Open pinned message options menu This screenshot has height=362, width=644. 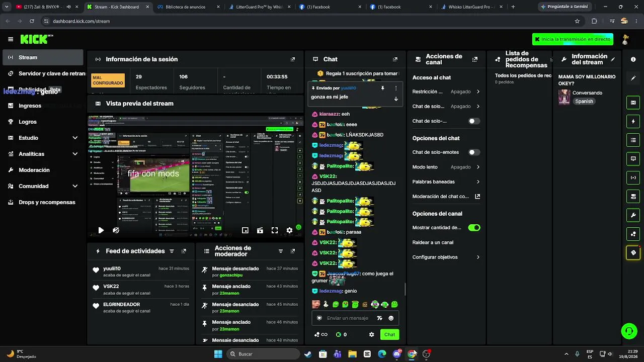[396, 88]
